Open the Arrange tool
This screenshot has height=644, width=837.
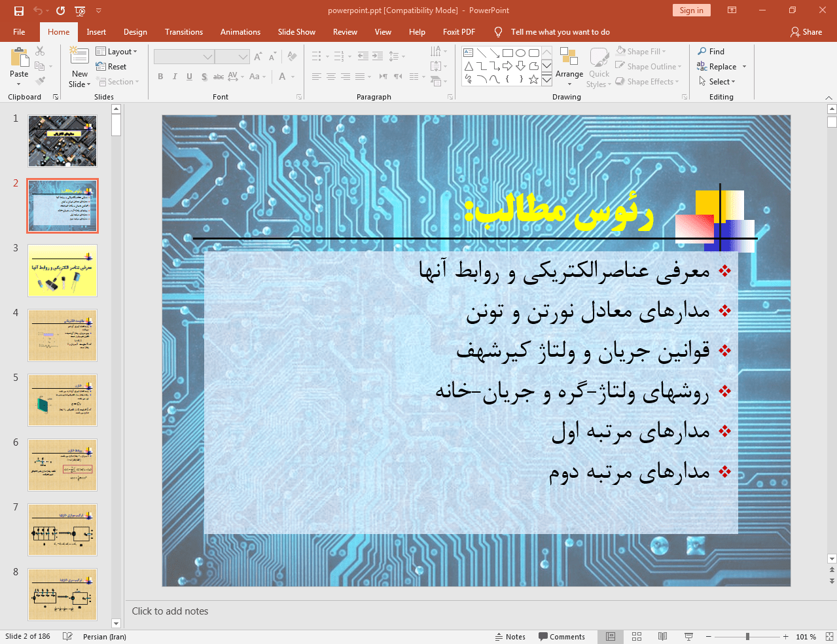[x=569, y=65]
